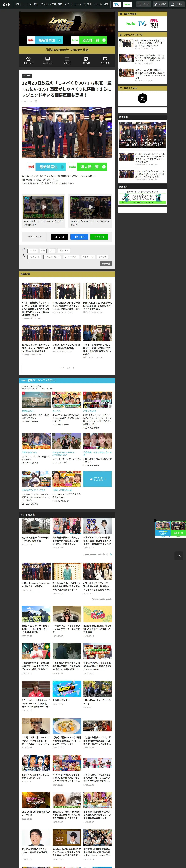This screenshot has height=868, width=186.
Task: Open ranking article 1 about Mrs. GREEN APPLE 仲良く
Action: pyautogui.click(x=142, y=44)
